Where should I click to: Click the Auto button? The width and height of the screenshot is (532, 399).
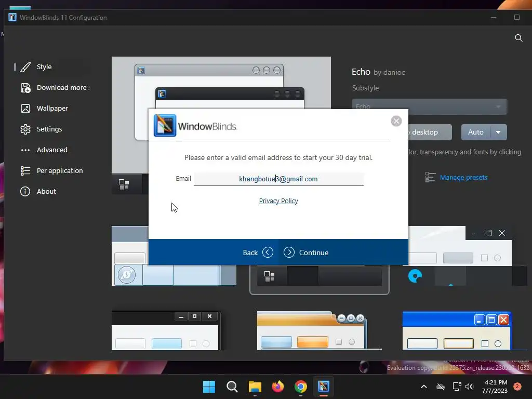[476, 132]
